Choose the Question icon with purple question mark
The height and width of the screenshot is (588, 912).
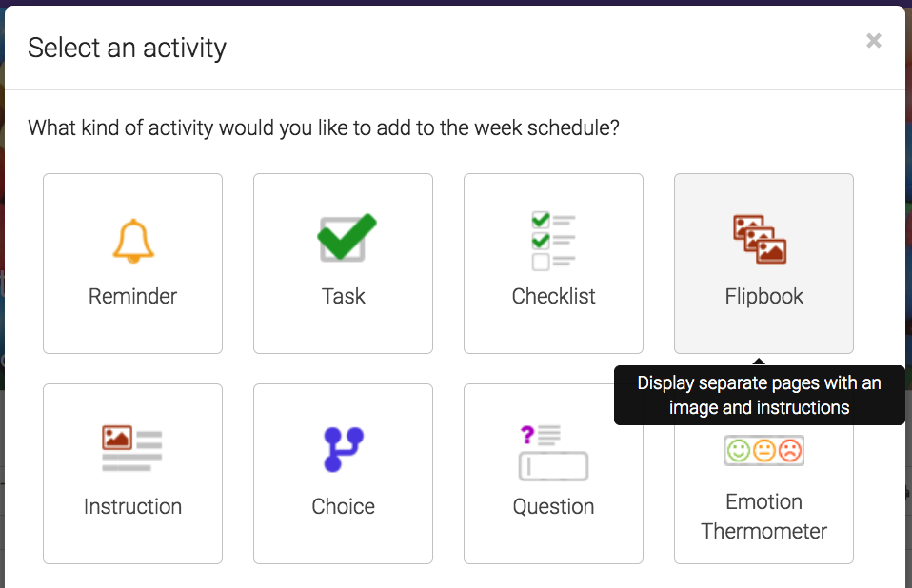pyautogui.click(x=553, y=451)
